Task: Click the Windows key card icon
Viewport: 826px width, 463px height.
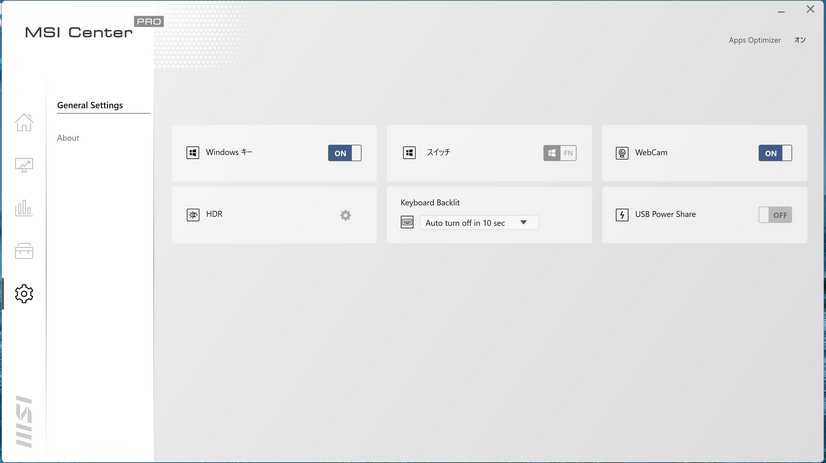Action: pos(193,153)
